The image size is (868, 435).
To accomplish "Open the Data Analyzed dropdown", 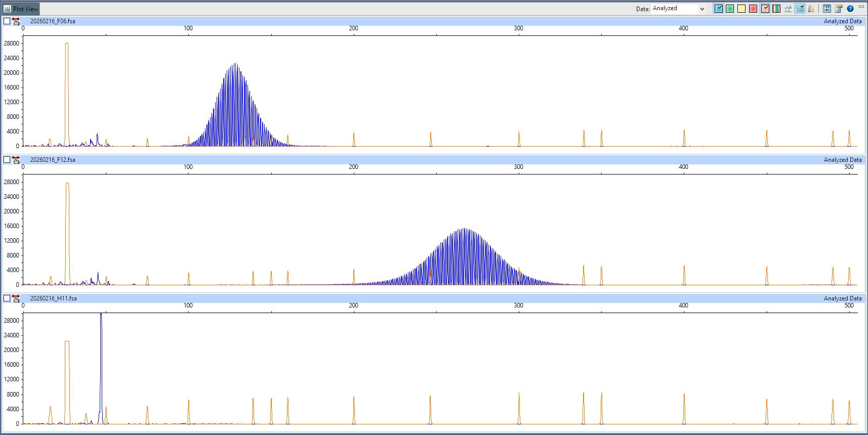I will (678, 9).
